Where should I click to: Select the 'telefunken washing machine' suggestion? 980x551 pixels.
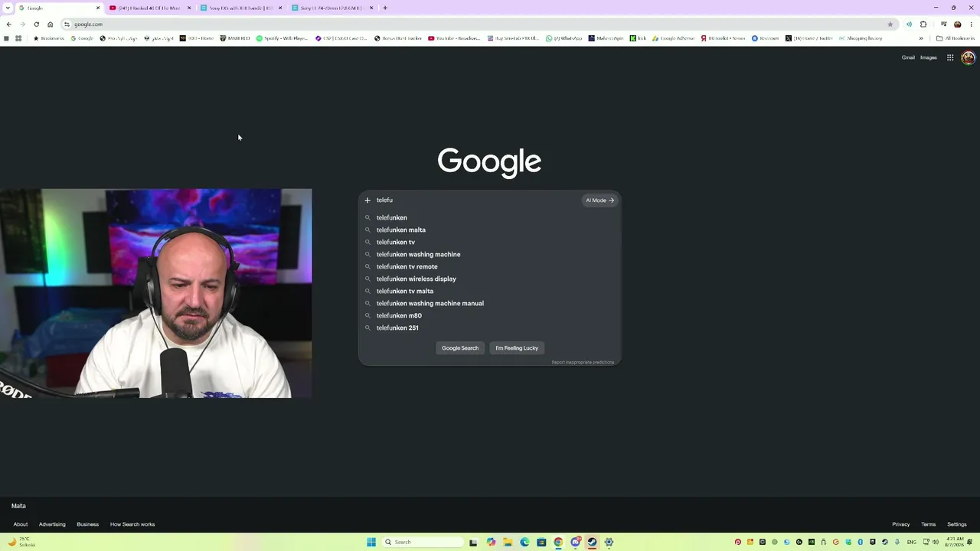pos(490,254)
